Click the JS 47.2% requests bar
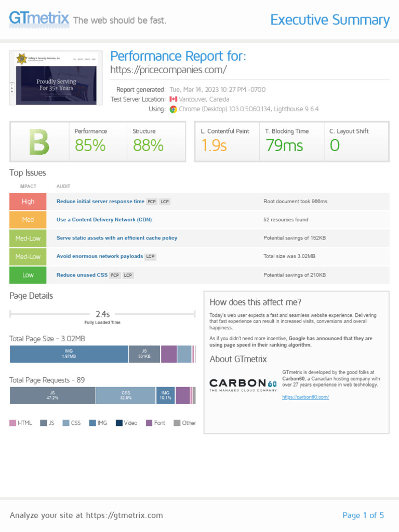 point(52,395)
